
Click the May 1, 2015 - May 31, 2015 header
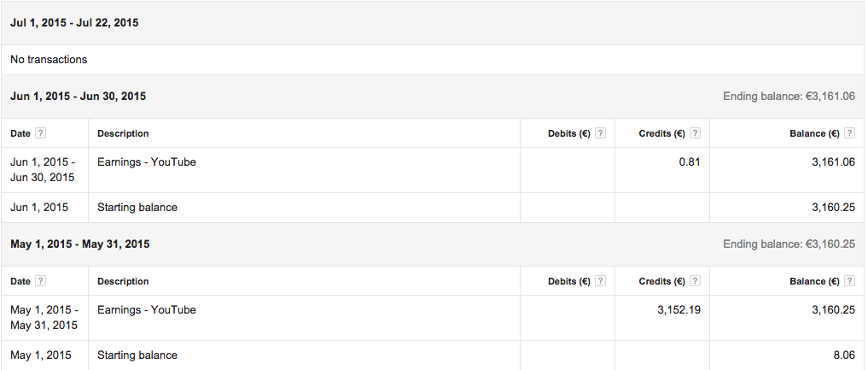[x=79, y=244]
